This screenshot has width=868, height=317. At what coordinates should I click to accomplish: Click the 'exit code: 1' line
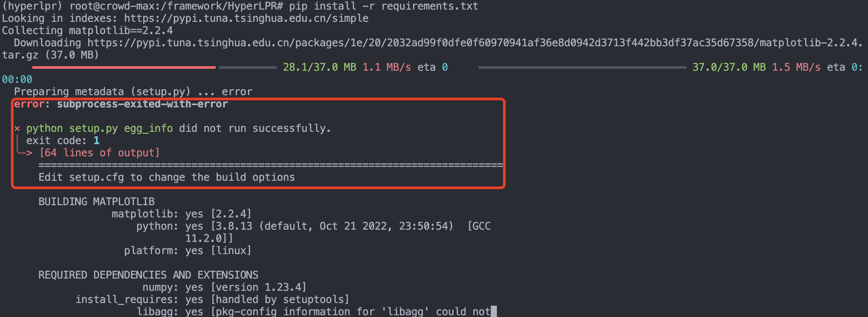(63, 141)
